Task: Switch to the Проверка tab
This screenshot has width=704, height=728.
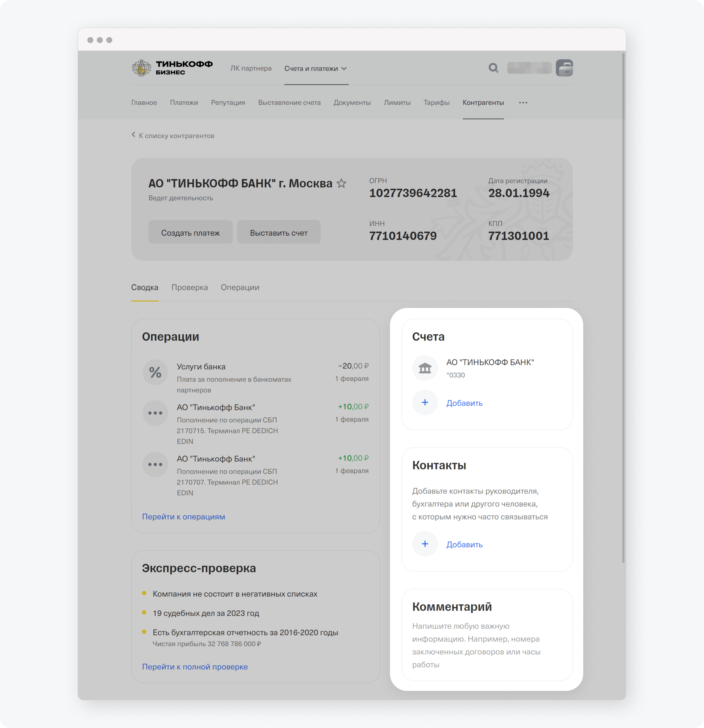Action: 189,287
